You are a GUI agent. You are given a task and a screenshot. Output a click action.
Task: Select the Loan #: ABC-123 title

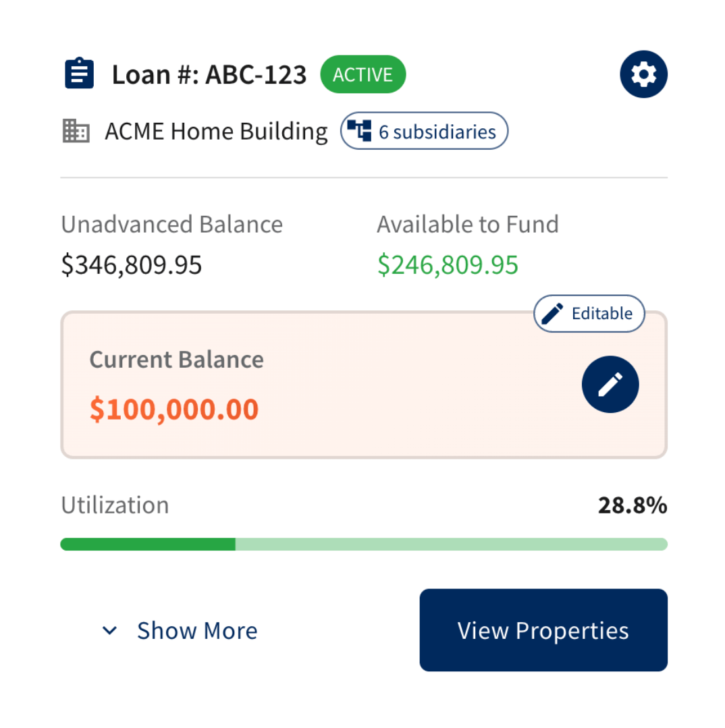[209, 75]
